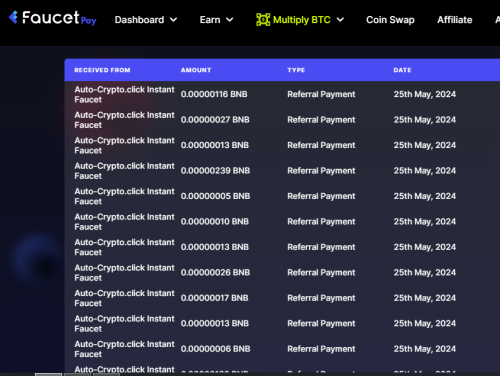This screenshot has width=500, height=376.
Task: Click date in 0.00000026 BNB row
Action: tap(425, 272)
